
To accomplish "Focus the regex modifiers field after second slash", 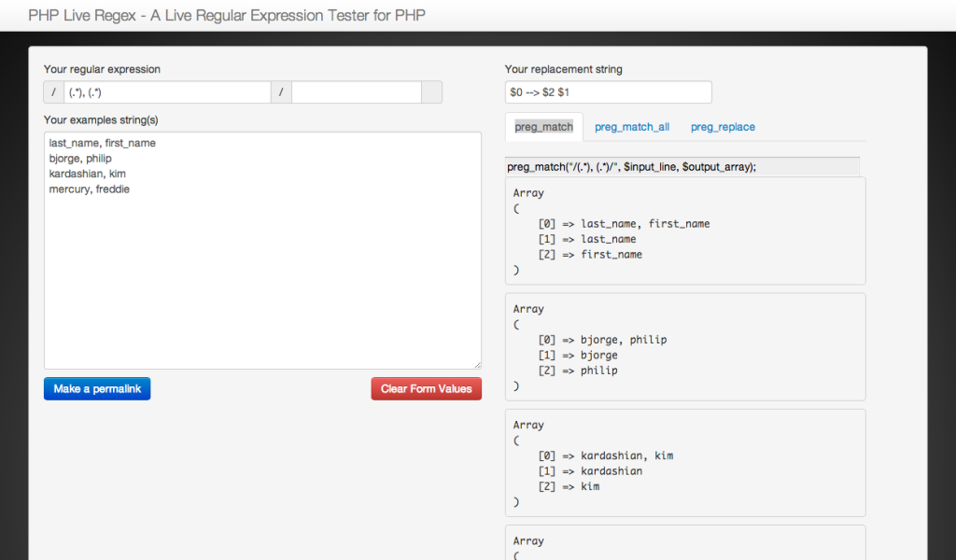I will click(356, 92).
